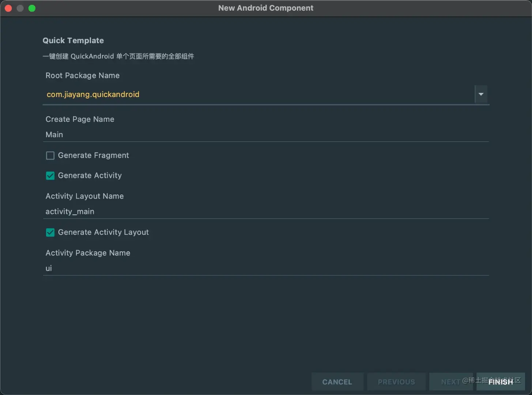Expand the package name suggestions list
The height and width of the screenshot is (395, 532).
click(481, 94)
